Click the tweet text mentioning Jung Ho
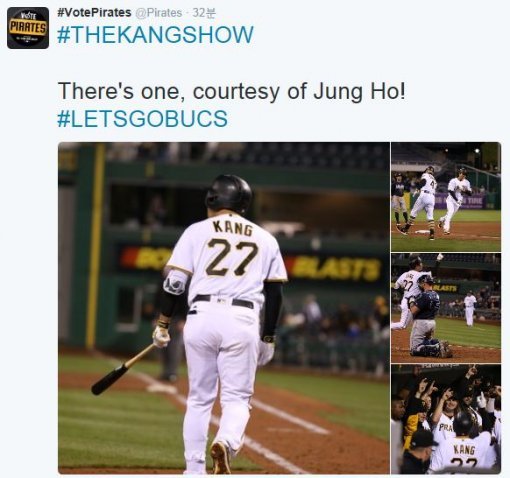 click(x=232, y=91)
